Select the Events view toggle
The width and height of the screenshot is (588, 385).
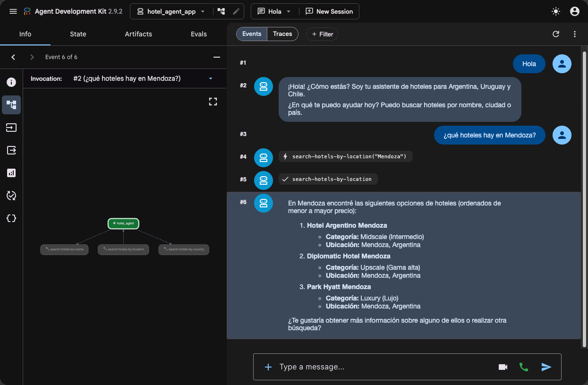click(252, 34)
